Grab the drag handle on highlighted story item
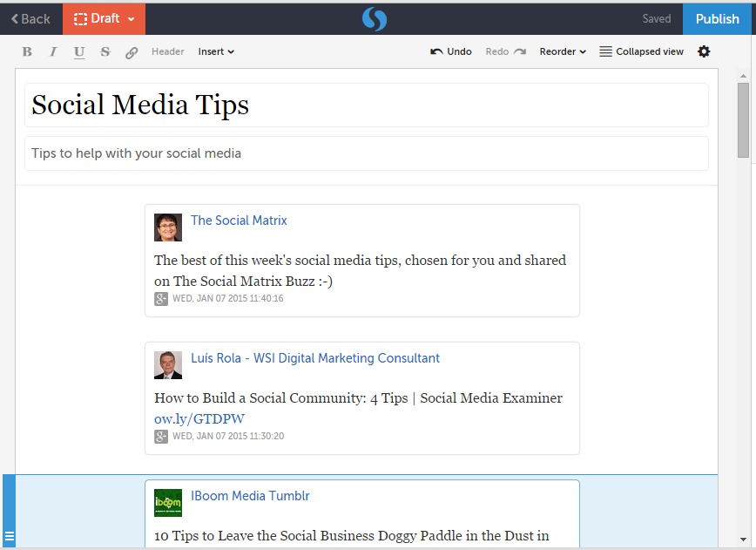Image resolution: width=756 pixels, height=550 pixels. click(10, 536)
